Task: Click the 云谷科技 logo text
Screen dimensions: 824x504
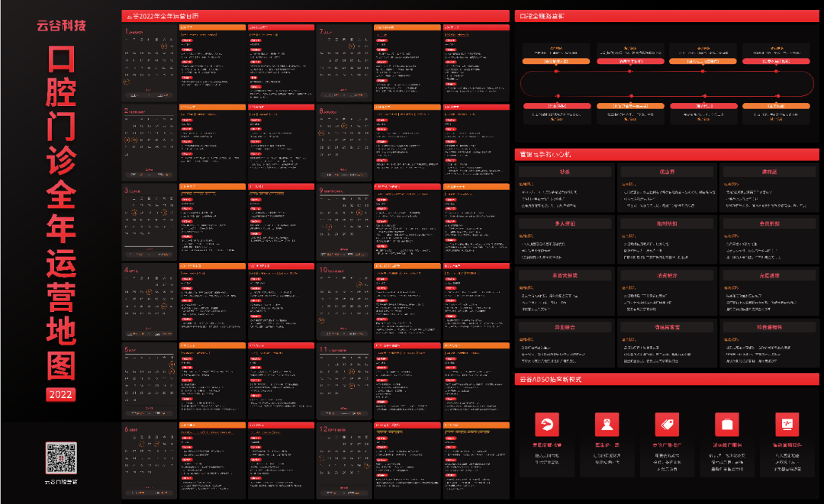Action: click(61, 25)
